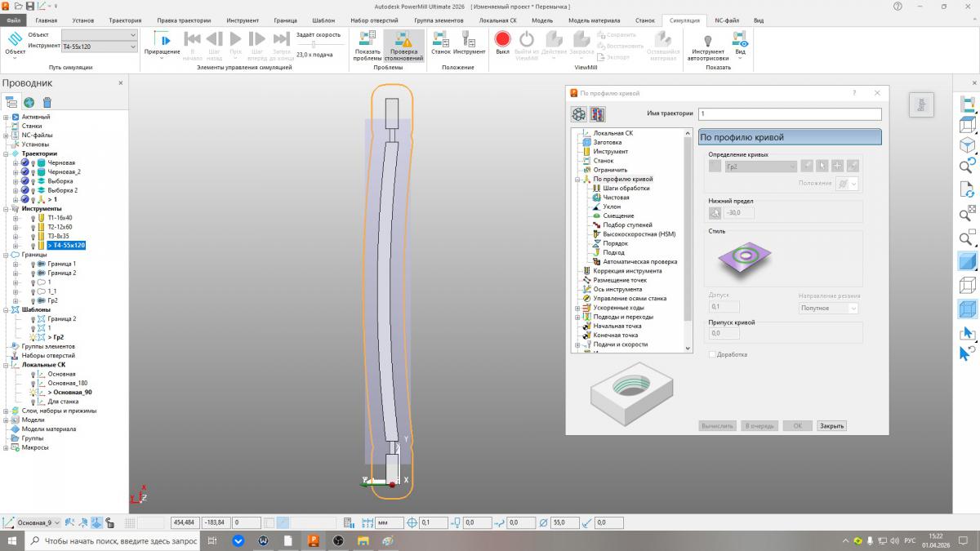Switch to the NC-файл ribbon tab
The width and height of the screenshot is (980, 551).
coord(728,20)
